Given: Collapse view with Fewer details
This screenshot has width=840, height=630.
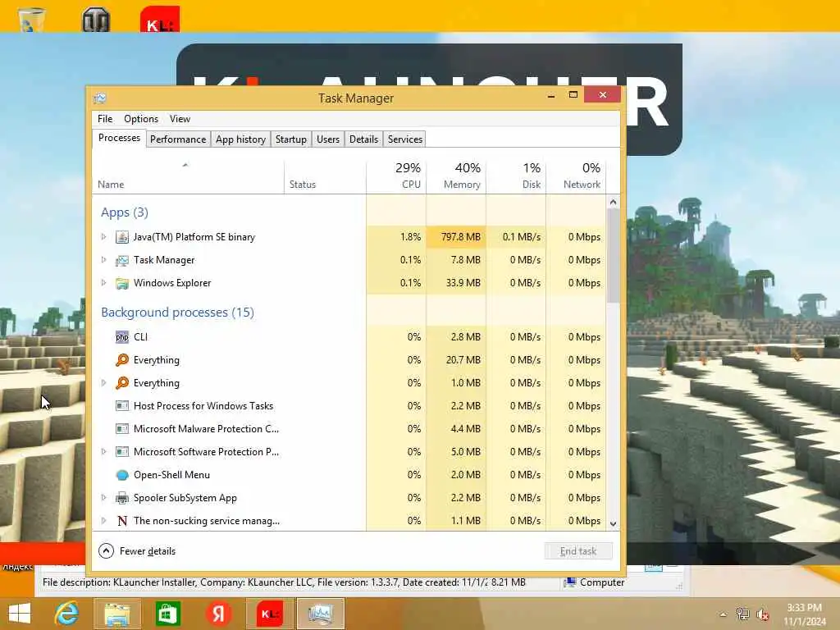Looking at the screenshot, I should coord(137,551).
